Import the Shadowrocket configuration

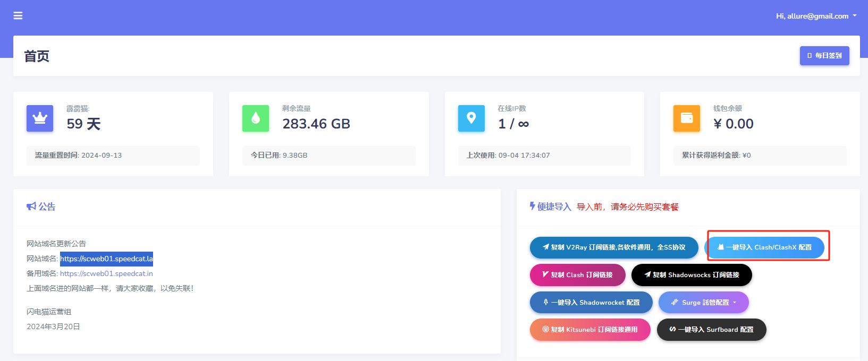coord(591,303)
